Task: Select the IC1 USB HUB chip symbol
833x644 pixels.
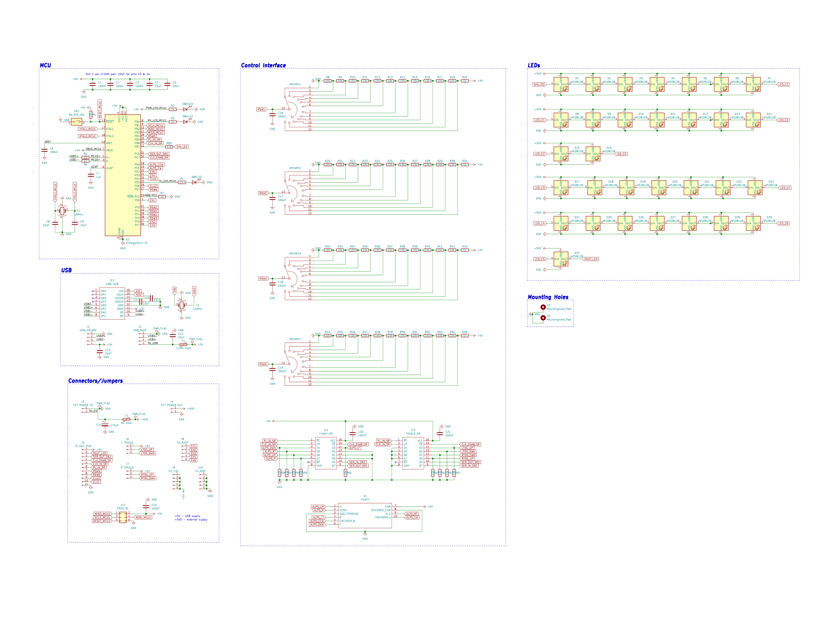Action: [112, 304]
